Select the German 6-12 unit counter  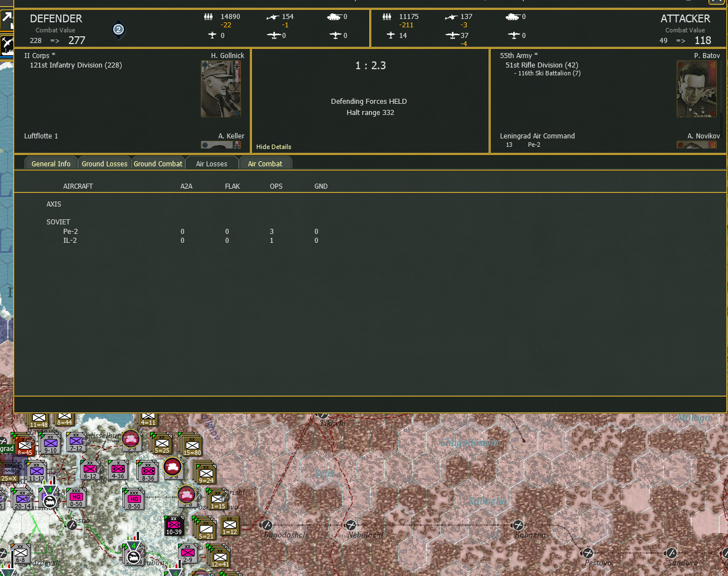90,469
